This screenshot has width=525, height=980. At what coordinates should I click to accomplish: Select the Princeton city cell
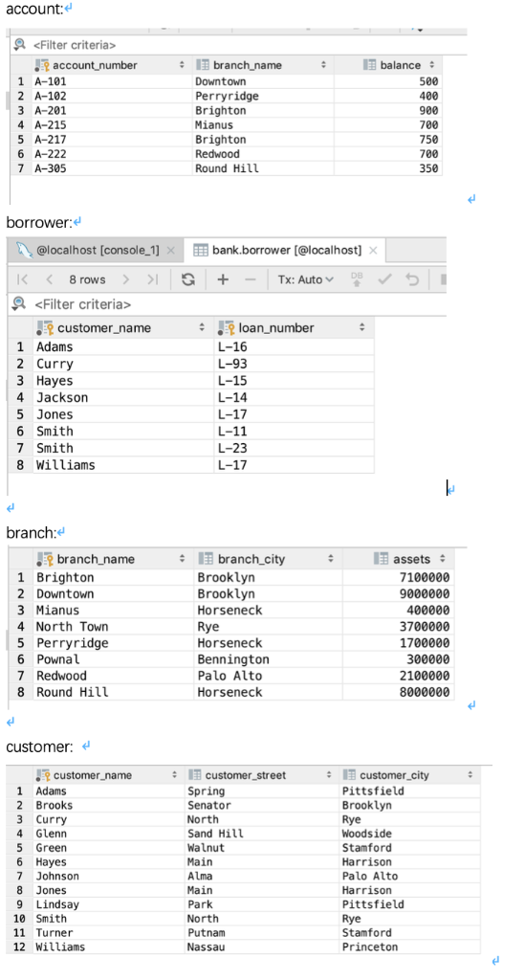click(x=410, y=947)
